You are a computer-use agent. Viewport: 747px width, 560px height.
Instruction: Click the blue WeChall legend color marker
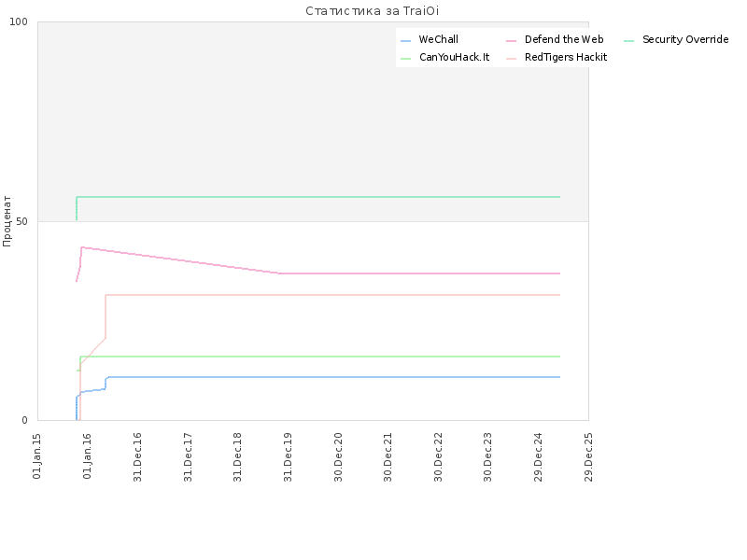406,41
